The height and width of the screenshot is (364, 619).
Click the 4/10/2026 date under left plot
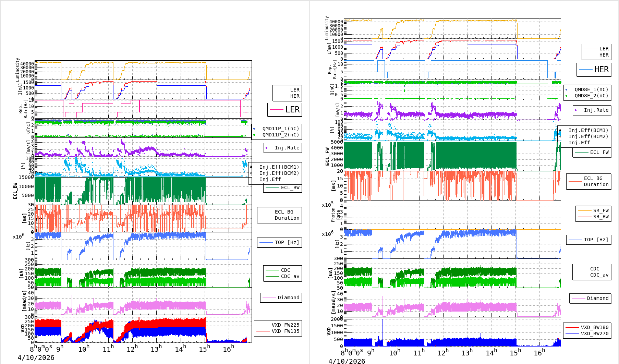pos(36,357)
